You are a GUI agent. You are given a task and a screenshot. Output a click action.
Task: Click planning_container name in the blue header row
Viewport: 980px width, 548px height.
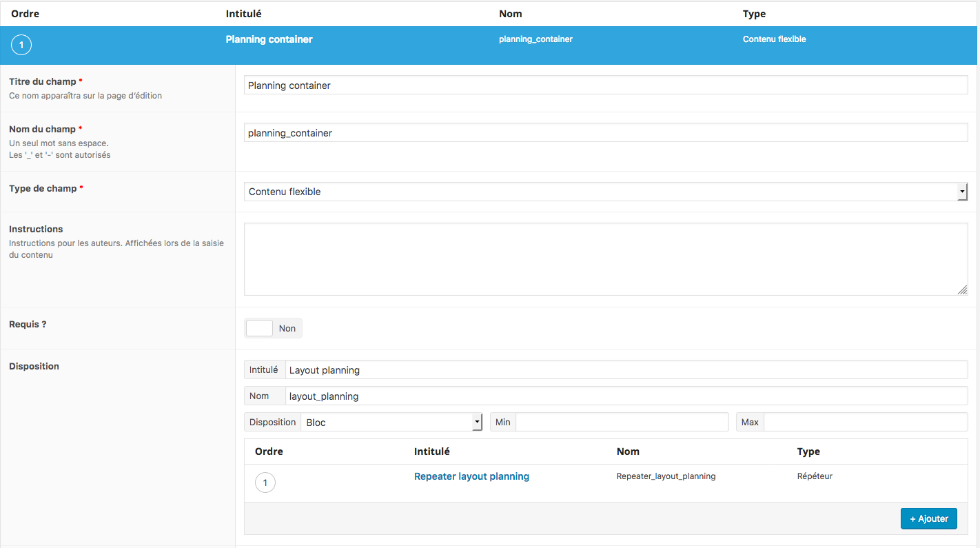click(x=535, y=39)
